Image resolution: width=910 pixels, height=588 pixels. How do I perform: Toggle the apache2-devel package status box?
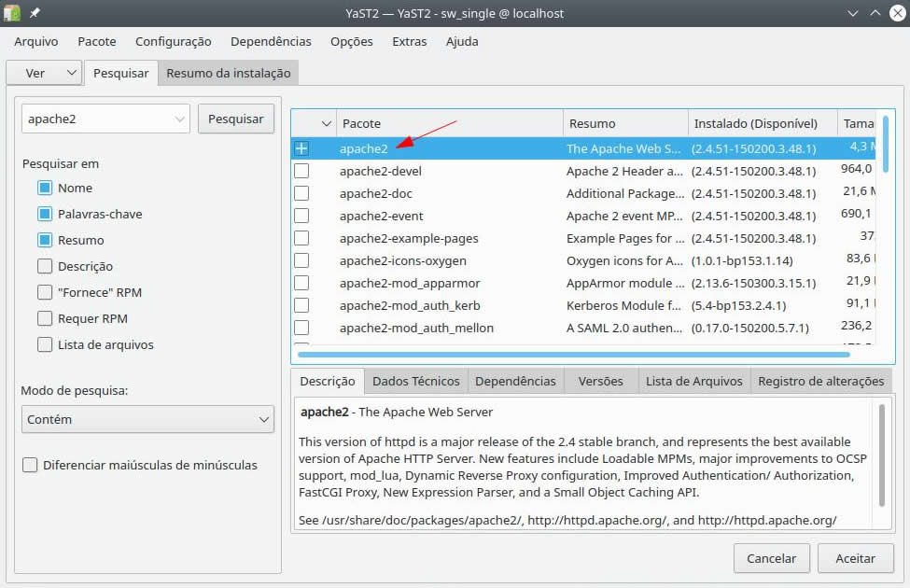click(x=301, y=171)
